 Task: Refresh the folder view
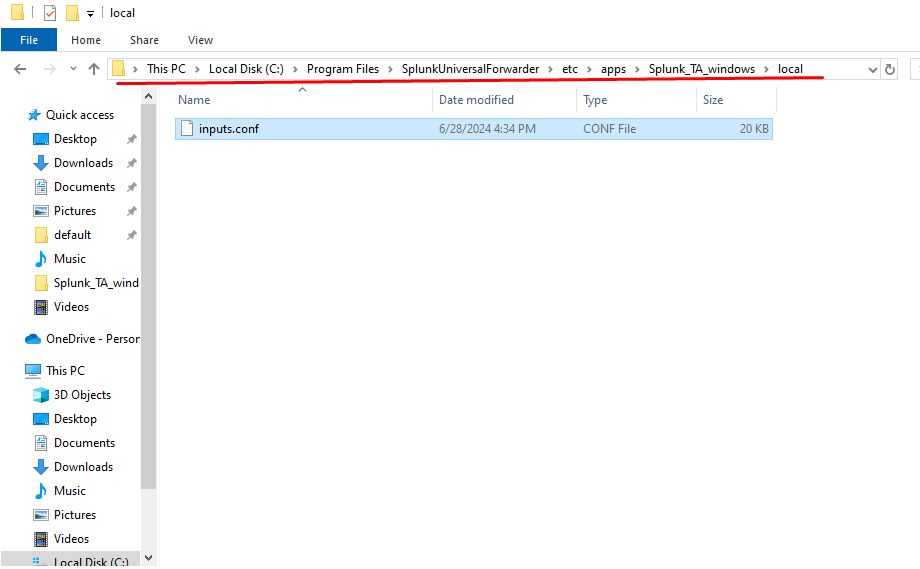(889, 69)
